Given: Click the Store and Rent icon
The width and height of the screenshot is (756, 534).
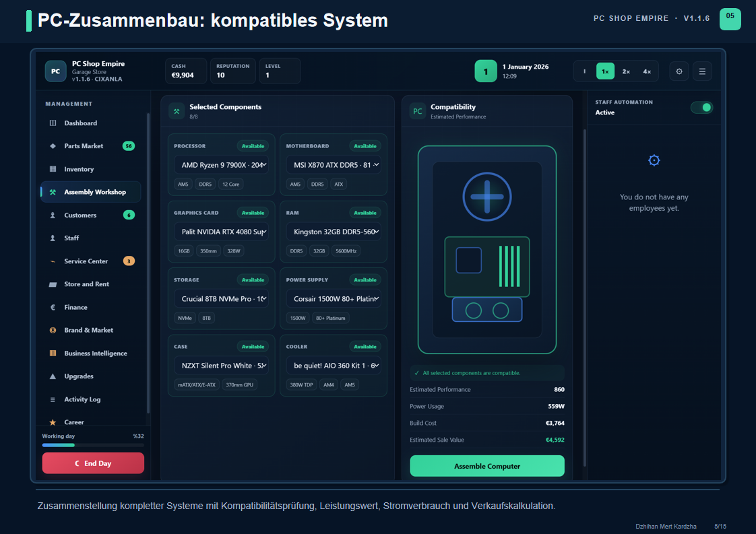Looking at the screenshot, I should [x=53, y=284].
